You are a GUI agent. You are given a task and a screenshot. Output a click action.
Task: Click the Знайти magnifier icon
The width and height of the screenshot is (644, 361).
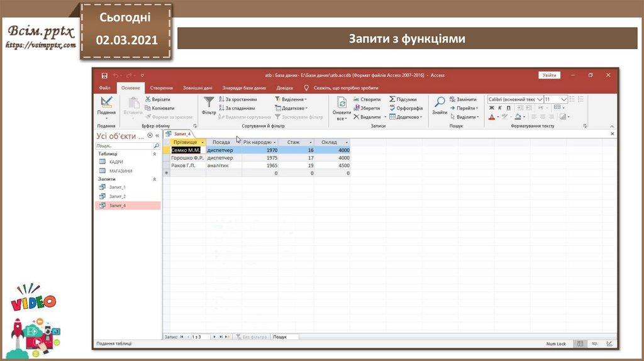(440, 103)
